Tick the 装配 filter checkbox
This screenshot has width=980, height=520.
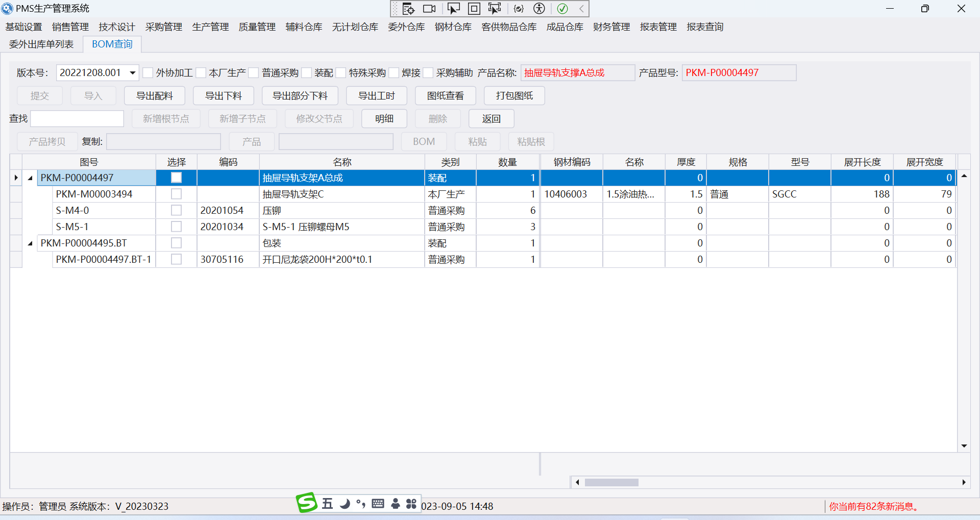[x=307, y=72]
